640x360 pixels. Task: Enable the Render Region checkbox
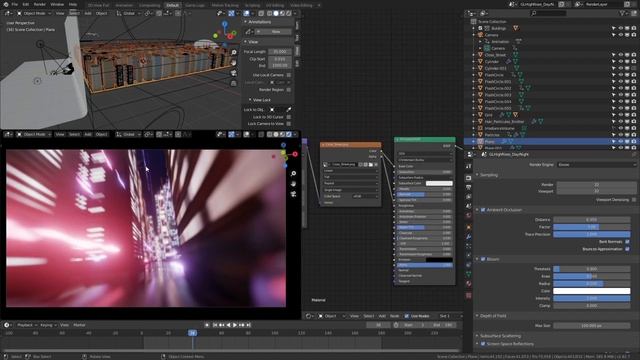(289, 89)
